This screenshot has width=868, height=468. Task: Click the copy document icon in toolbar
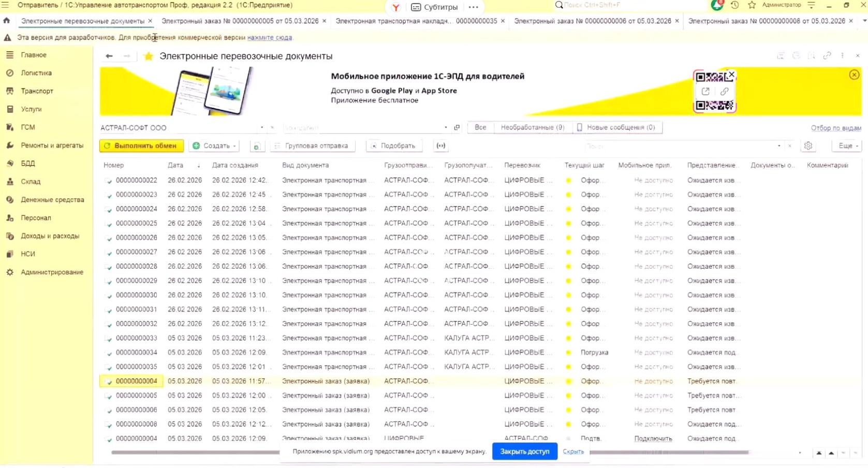pos(257,146)
